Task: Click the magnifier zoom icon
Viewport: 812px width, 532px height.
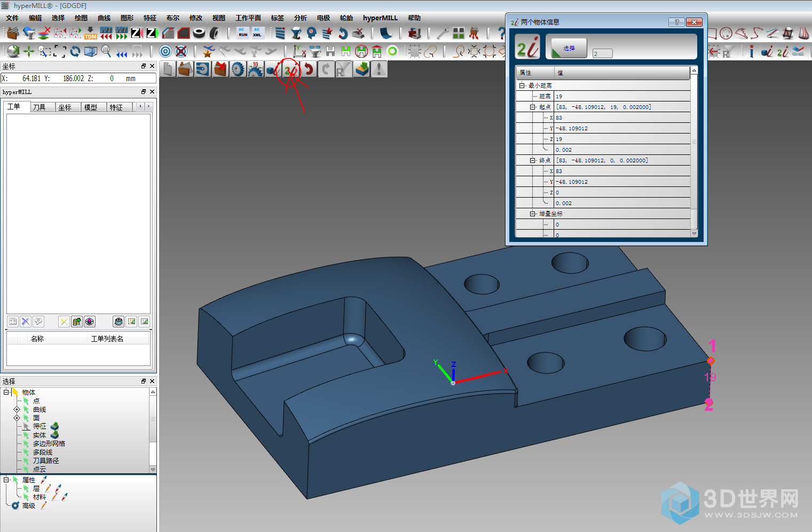Action: (x=106, y=51)
